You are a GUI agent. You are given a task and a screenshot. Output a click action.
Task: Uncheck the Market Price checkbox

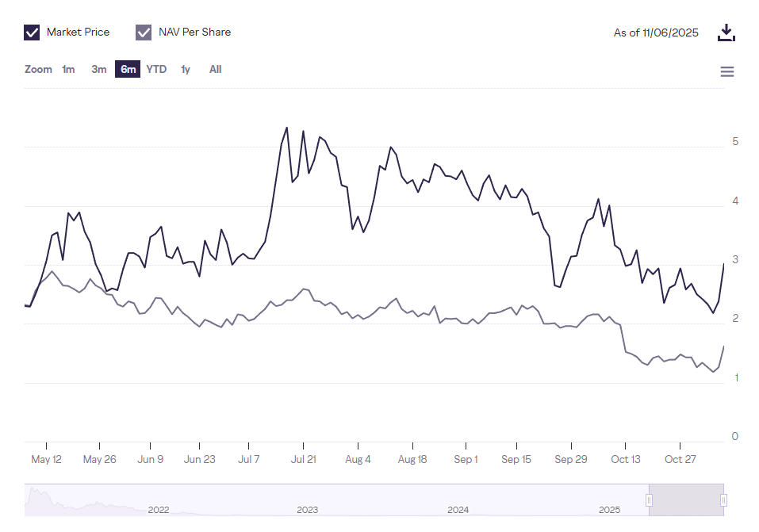pyautogui.click(x=31, y=32)
